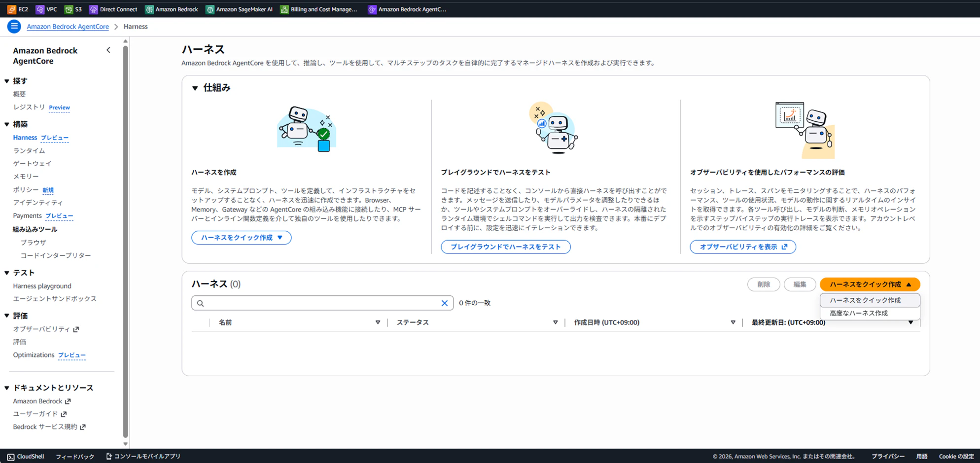Open the VPC service shortcut icon
980x463 pixels.
(x=40, y=9)
